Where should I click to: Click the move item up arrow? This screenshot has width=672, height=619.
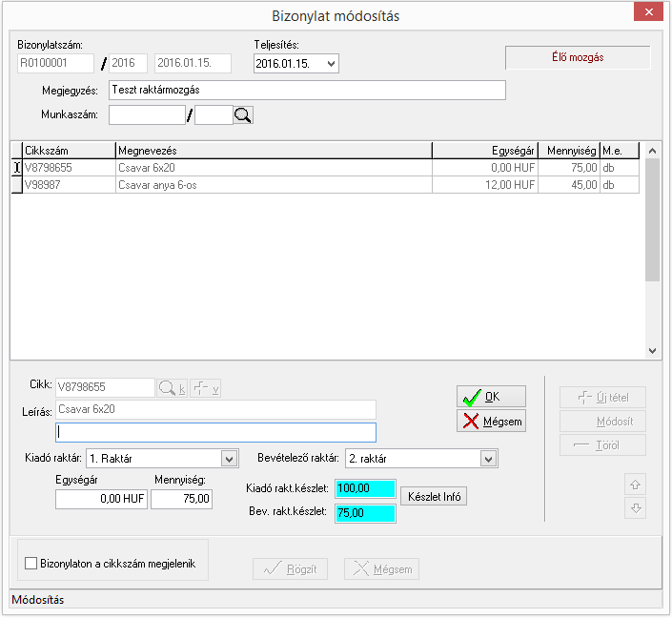click(x=635, y=485)
